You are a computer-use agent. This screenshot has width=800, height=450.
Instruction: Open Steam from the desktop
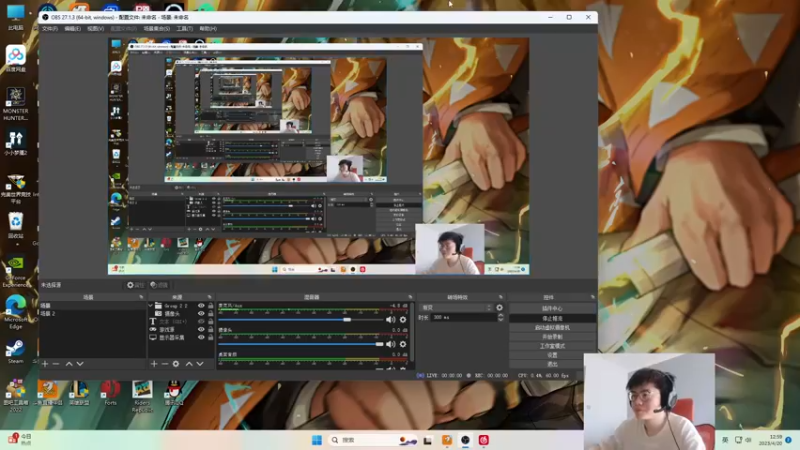(x=15, y=351)
